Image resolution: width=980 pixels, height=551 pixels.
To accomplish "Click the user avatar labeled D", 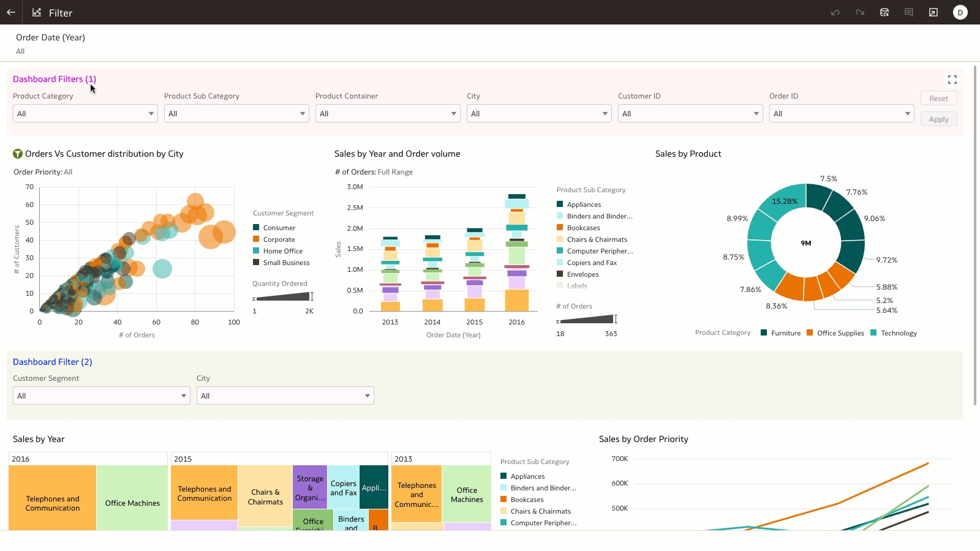I will click(x=960, y=12).
